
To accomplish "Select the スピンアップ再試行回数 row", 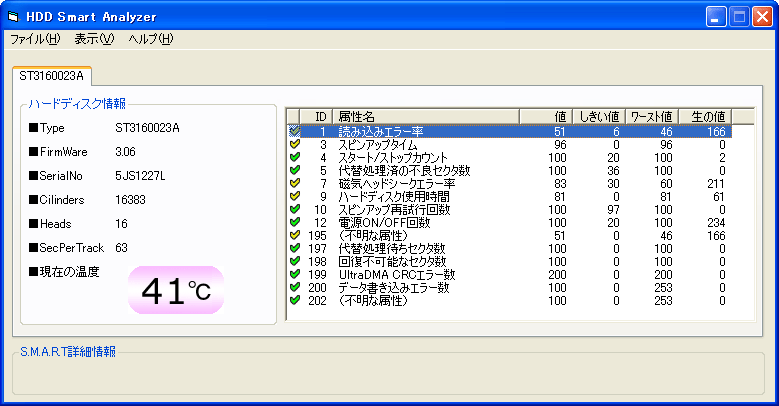I will pos(510,209).
